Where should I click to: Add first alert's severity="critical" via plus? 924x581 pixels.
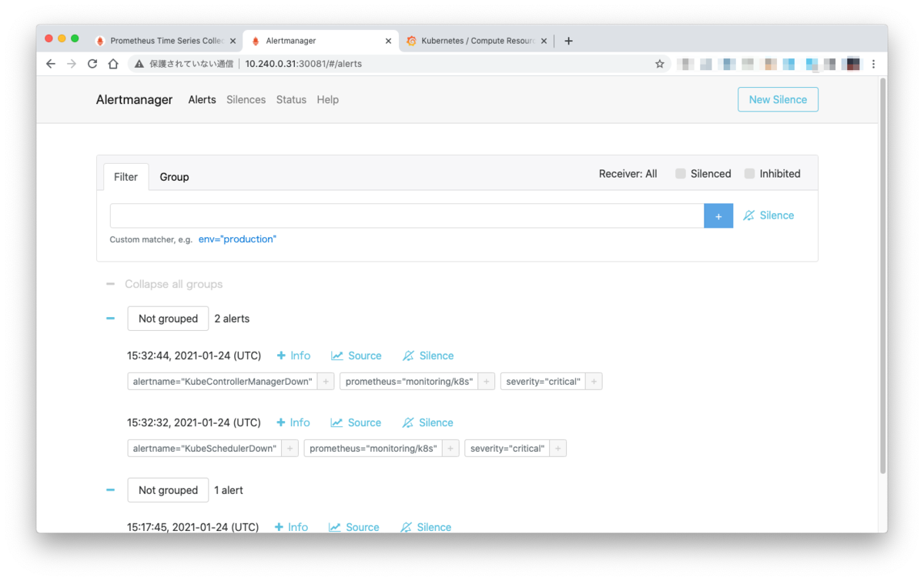coord(594,382)
